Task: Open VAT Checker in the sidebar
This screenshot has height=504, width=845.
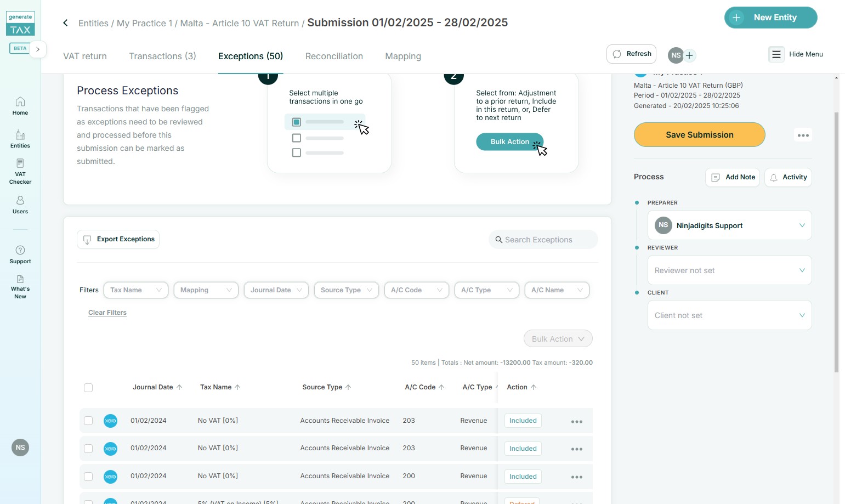Action: tap(20, 171)
